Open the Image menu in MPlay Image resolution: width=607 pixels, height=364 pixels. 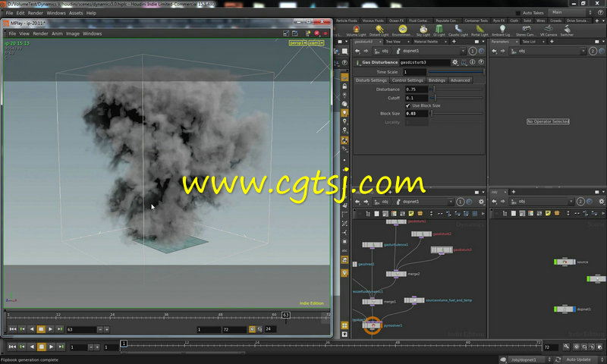coord(73,33)
